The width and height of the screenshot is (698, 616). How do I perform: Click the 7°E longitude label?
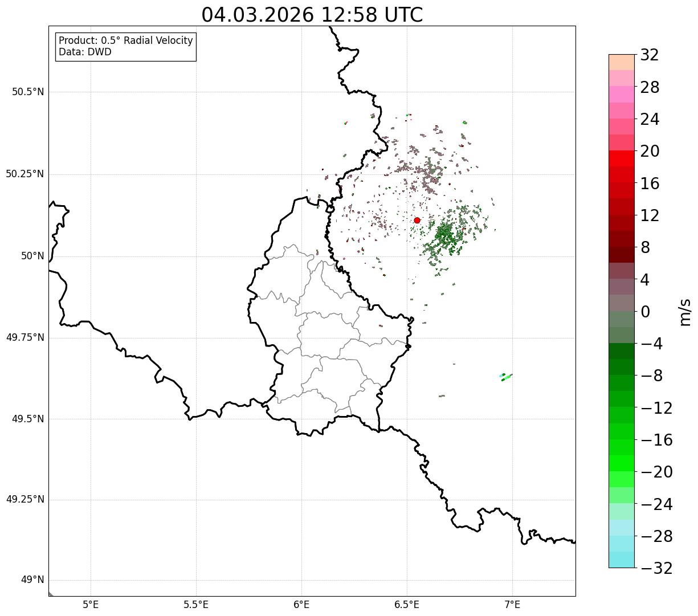coord(512,605)
